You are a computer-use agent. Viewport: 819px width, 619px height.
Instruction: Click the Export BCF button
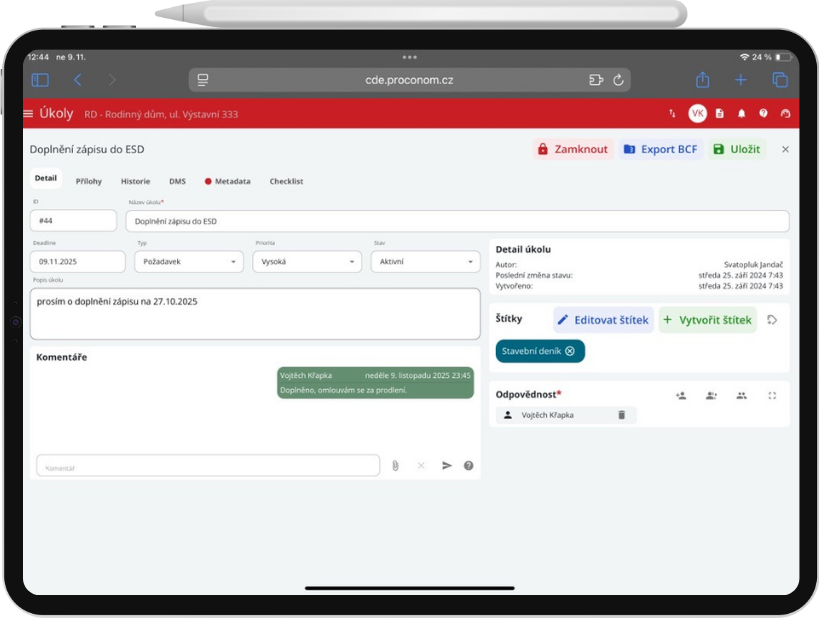[x=660, y=149]
